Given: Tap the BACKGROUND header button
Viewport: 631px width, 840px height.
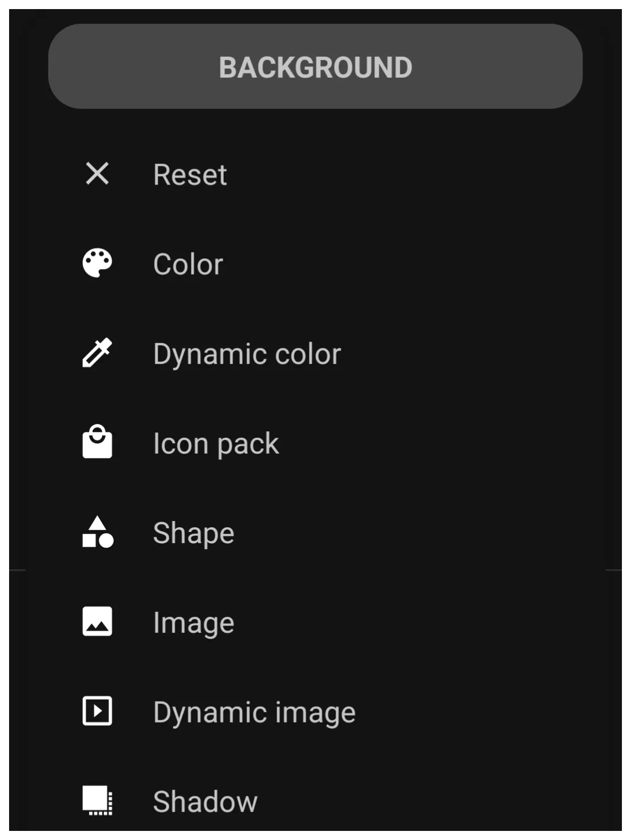Looking at the screenshot, I should pos(315,66).
